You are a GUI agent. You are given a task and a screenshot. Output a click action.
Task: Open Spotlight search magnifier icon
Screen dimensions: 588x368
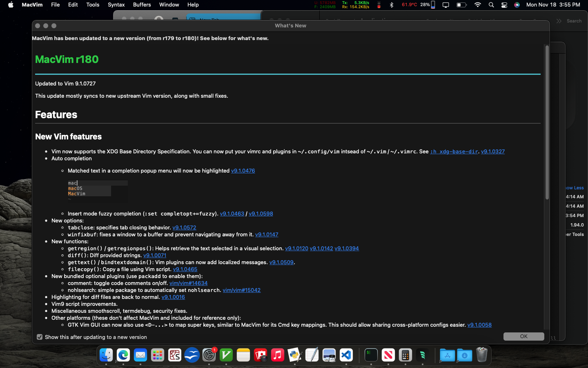coord(491,5)
